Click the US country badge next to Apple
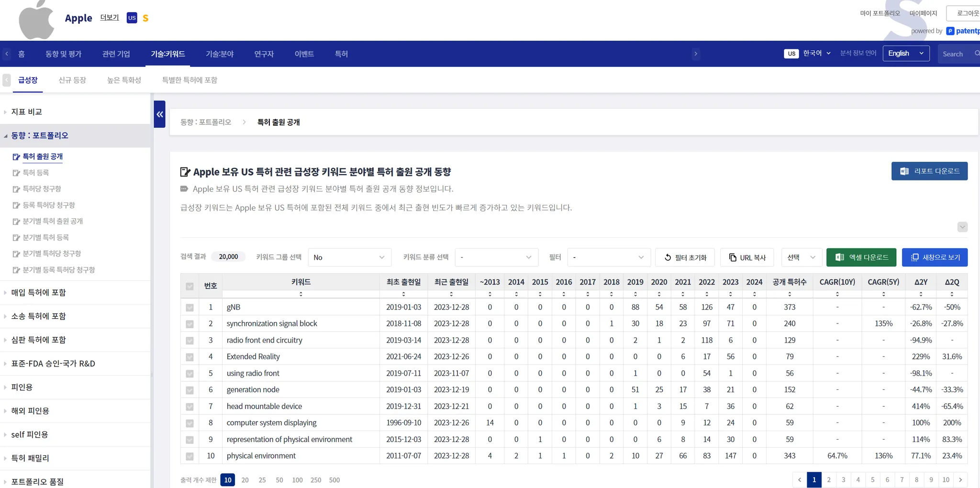This screenshot has width=980, height=488. 132,18
